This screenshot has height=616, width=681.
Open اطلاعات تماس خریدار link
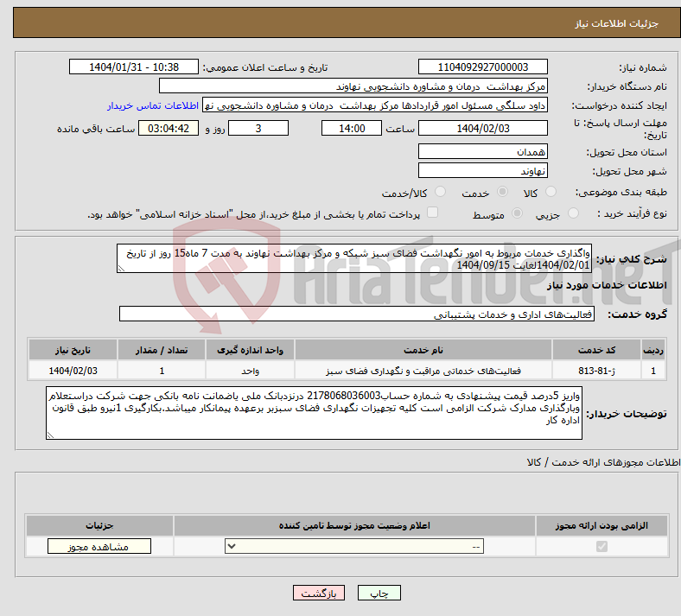(x=153, y=105)
